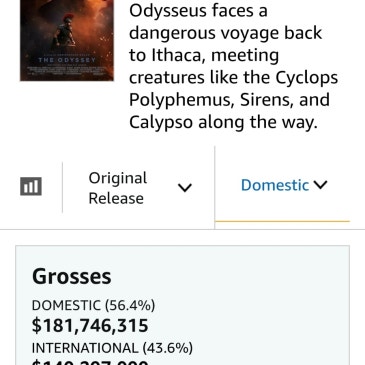Viewport: 365px width, 365px height.
Task: Expand the chevron next to Domestic
Action: pos(321,185)
